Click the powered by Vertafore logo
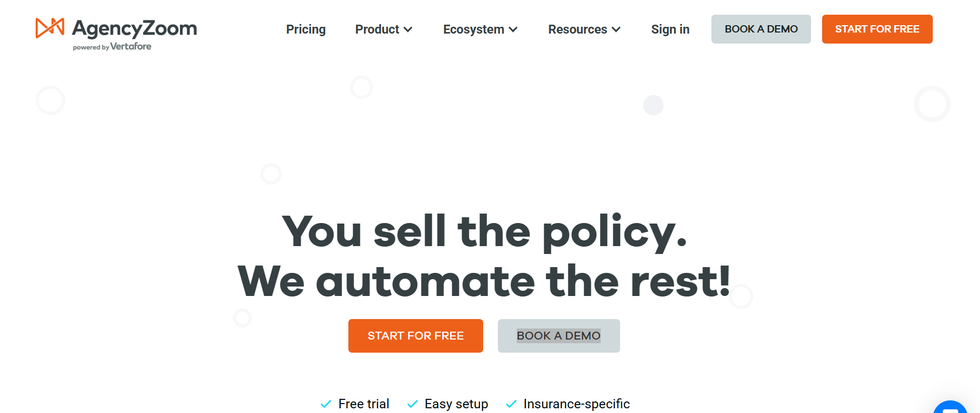The width and height of the screenshot is (980, 413). click(x=112, y=47)
